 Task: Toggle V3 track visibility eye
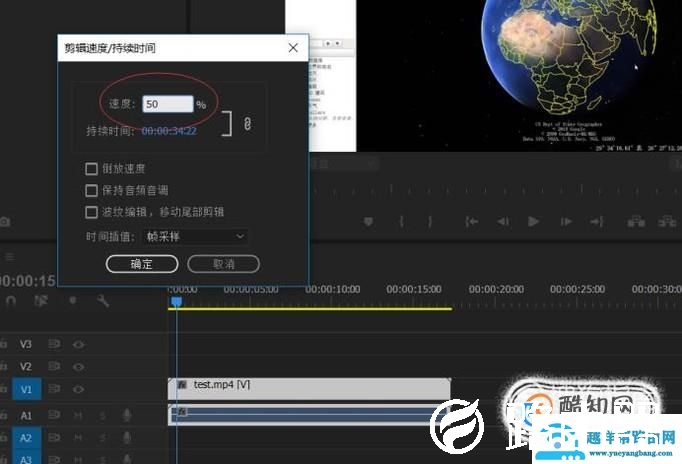[78, 345]
